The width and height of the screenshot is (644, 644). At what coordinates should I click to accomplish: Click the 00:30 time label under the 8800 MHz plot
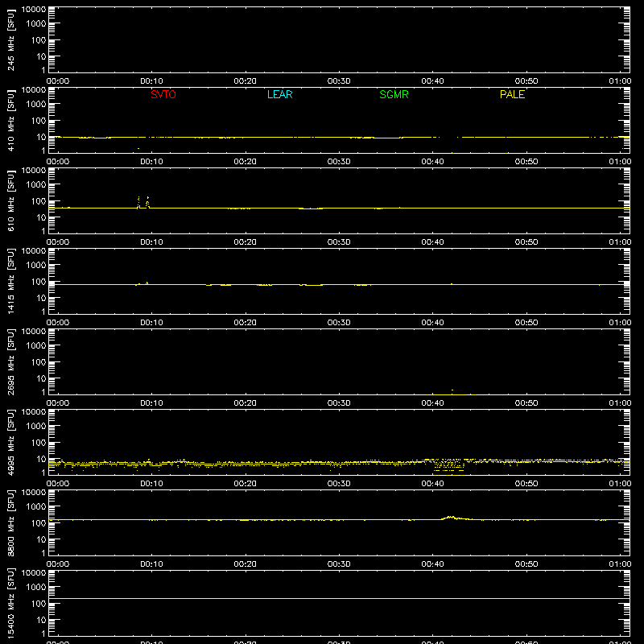click(x=339, y=564)
